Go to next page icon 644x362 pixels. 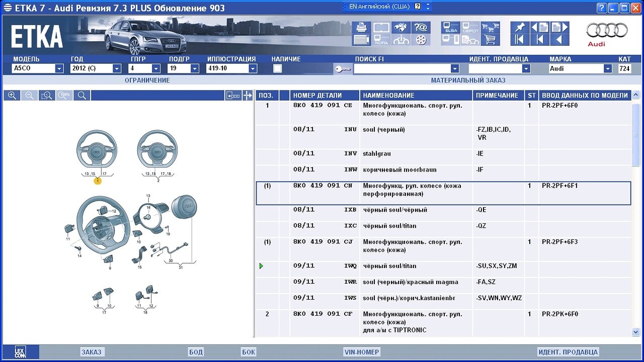(x=559, y=27)
